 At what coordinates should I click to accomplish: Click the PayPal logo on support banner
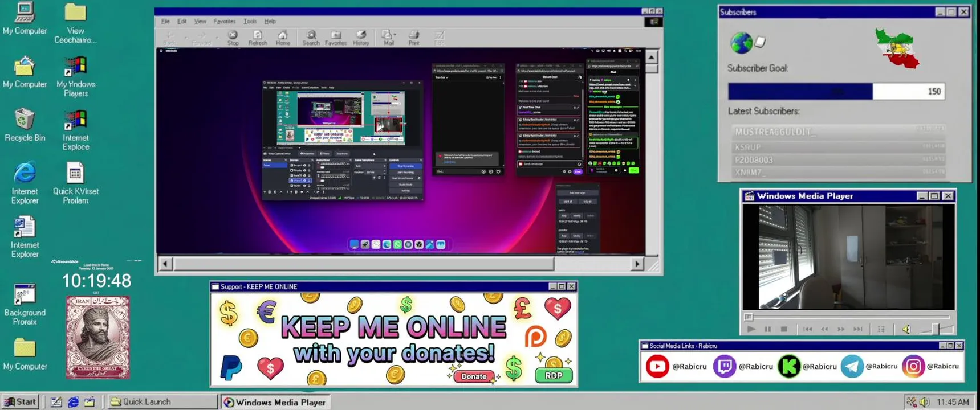[231, 367]
